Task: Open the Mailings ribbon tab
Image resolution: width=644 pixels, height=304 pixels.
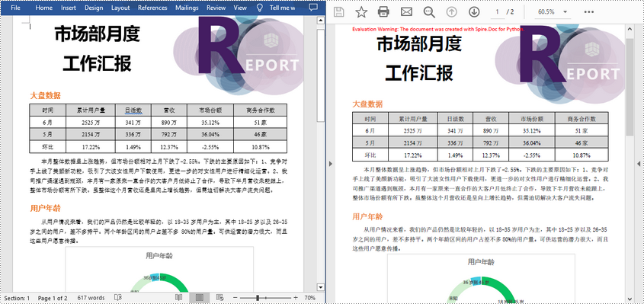Action: click(x=187, y=8)
